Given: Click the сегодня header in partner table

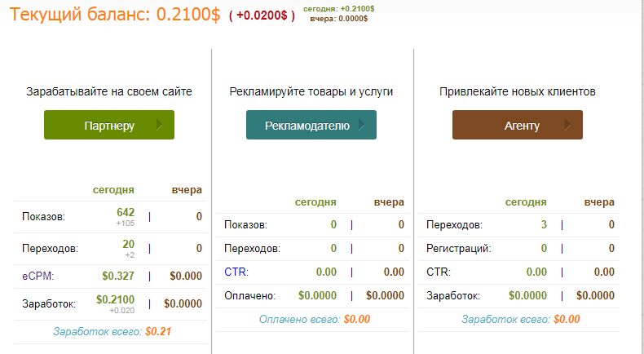Looking at the screenshot, I should (113, 190).
